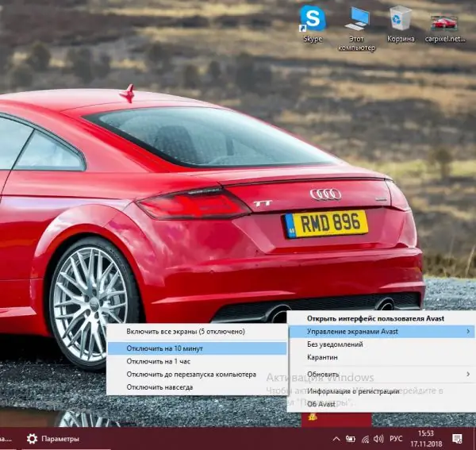The width and height of the screenshot is (476, 450).
Task: Click the Параметры taskbar button label
Action: 60,439
